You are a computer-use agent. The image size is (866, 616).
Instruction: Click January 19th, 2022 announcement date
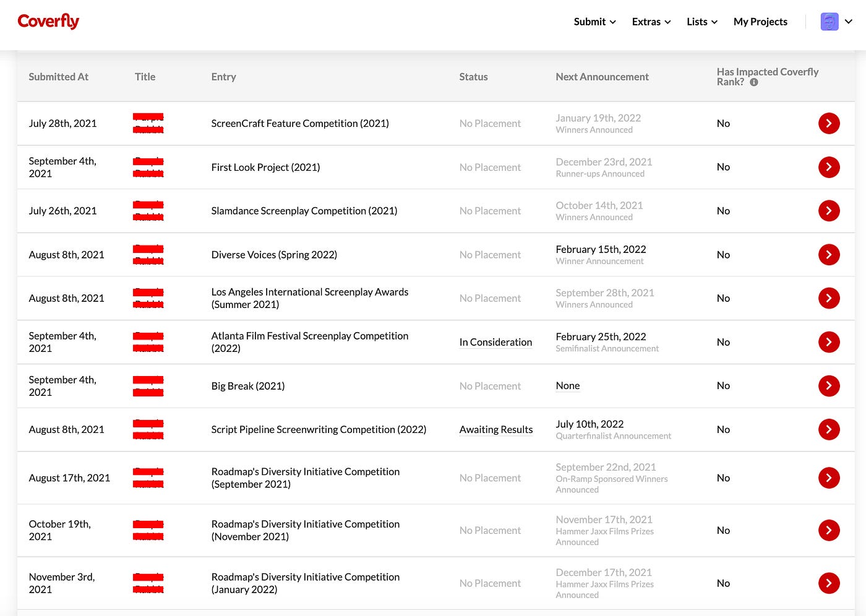[598, 118]
